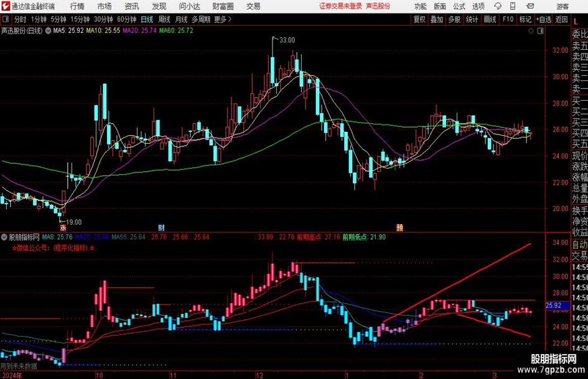
Task: Switch to 30分钟 period tab
Action: (x=103, y=19)
